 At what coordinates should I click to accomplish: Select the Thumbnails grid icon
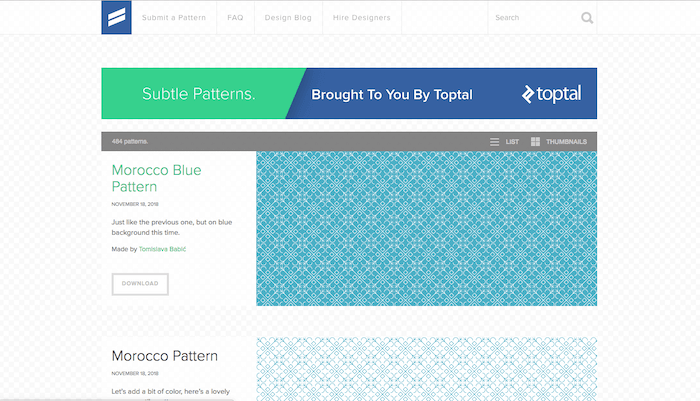point(536,142)
